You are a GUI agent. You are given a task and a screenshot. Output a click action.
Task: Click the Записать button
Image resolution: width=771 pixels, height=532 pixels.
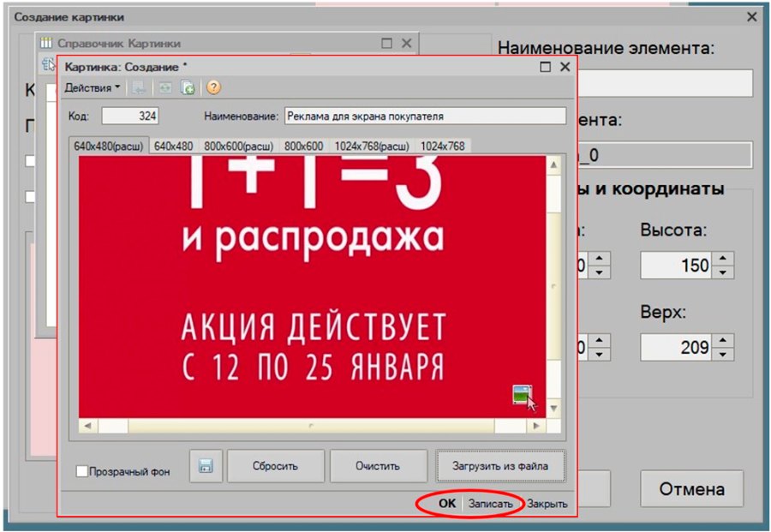(x=490, y=504)
